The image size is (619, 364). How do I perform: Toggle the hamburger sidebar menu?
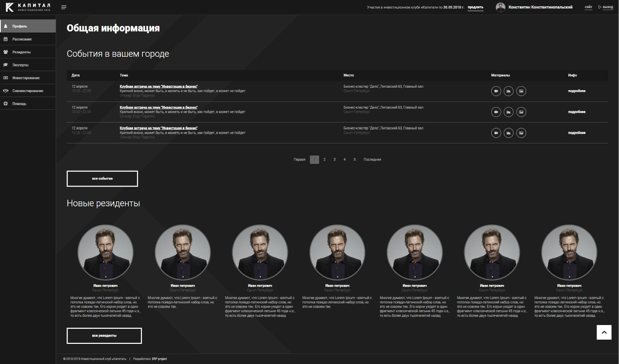[64, 7]
